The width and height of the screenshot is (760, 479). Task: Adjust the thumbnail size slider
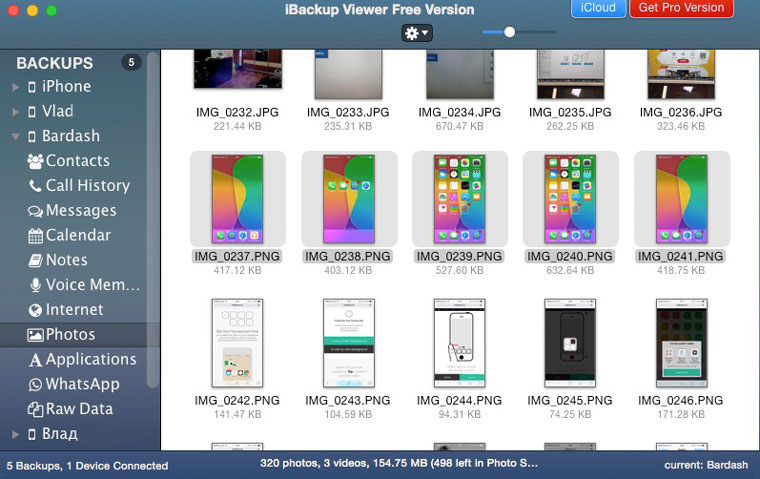click(509, 32)
